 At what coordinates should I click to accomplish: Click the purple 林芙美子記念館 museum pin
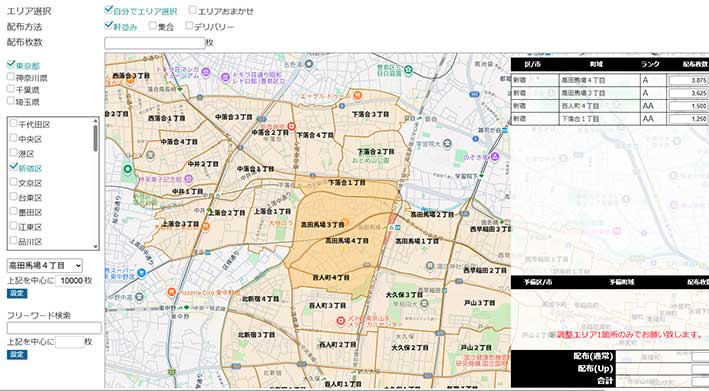(x=189, y=179)
